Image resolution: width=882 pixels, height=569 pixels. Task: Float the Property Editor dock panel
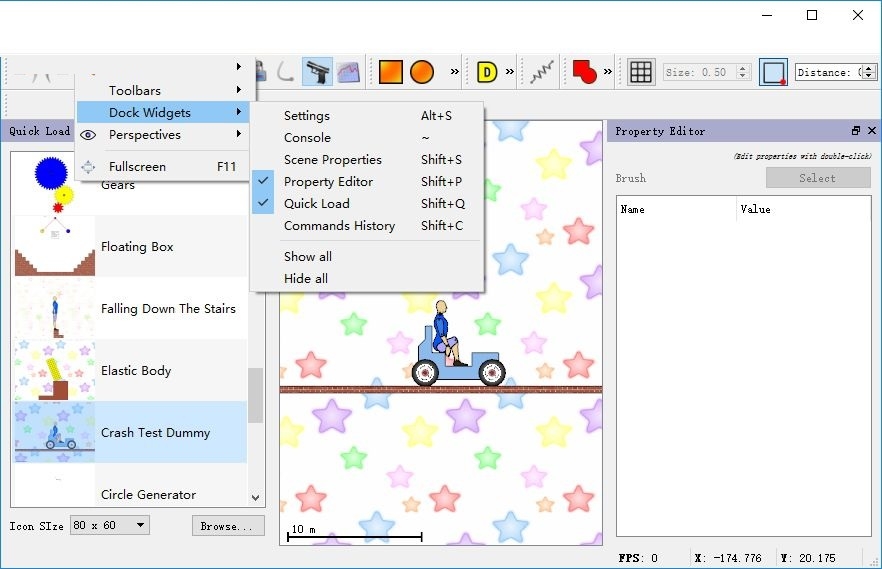click(856, 131)
